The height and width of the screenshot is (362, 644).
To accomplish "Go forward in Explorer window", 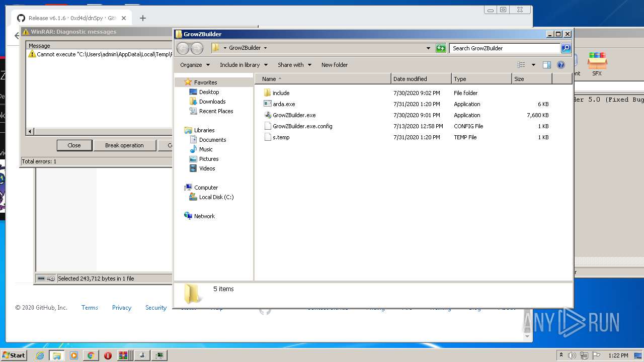I will pos(197,48).
